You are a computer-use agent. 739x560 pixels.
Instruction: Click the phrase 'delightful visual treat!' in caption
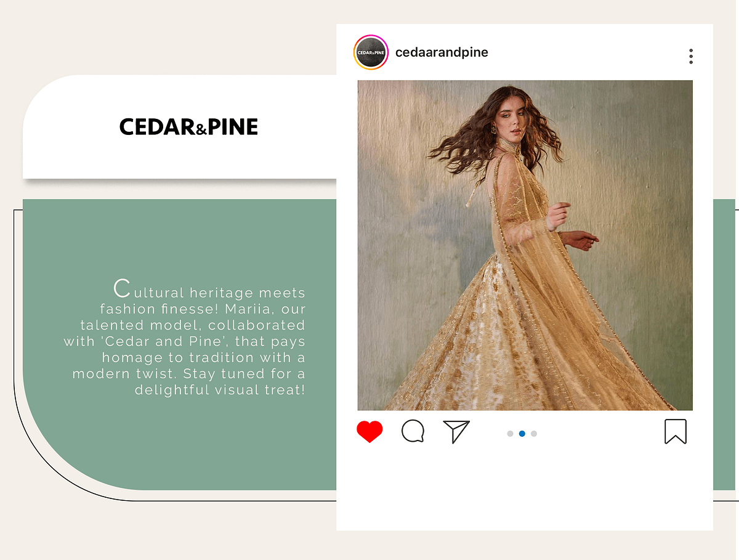(220, 390)
